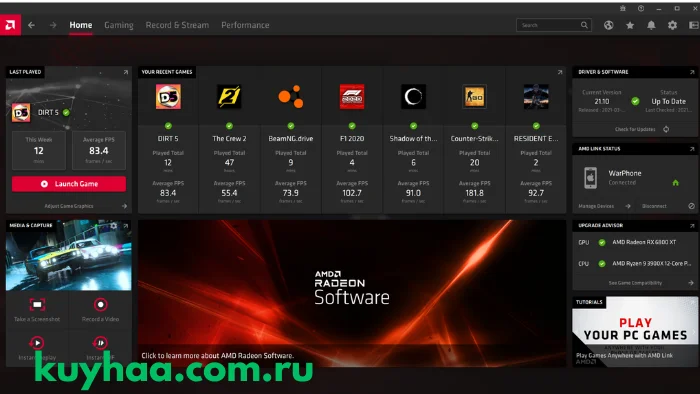
Task: Select the Shadow of the Tomb Raider icon
Action: [x=413, y=96]
